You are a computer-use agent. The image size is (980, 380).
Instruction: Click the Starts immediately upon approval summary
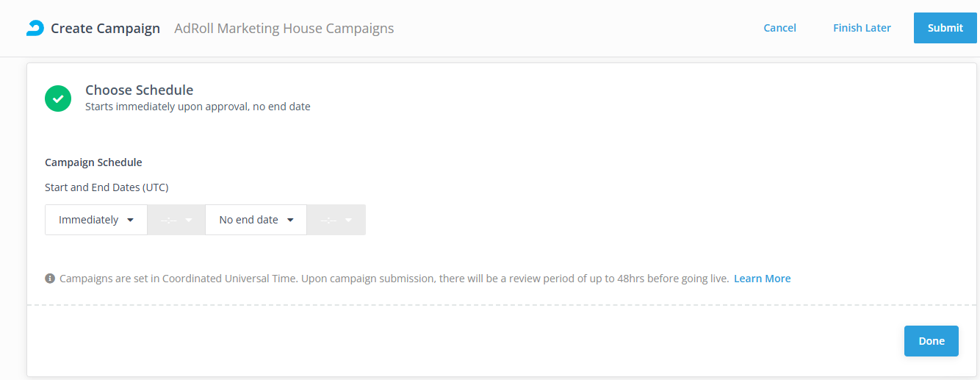[198, 107]
